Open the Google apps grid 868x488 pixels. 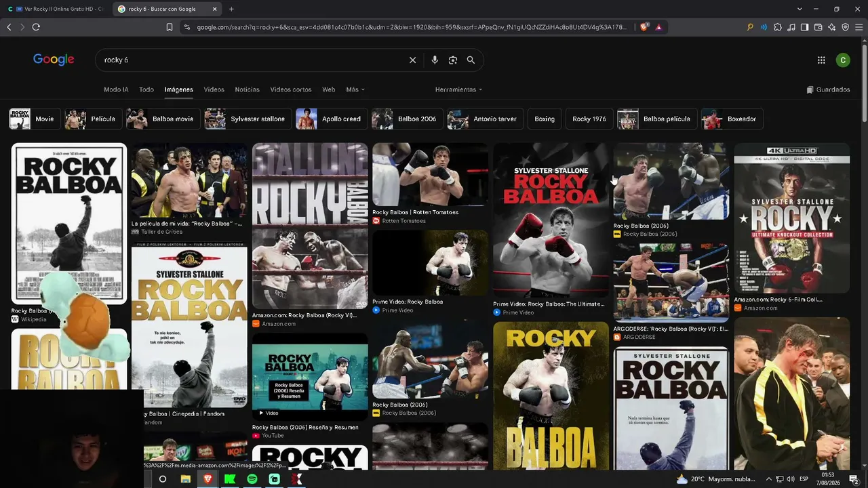[821, 60]
